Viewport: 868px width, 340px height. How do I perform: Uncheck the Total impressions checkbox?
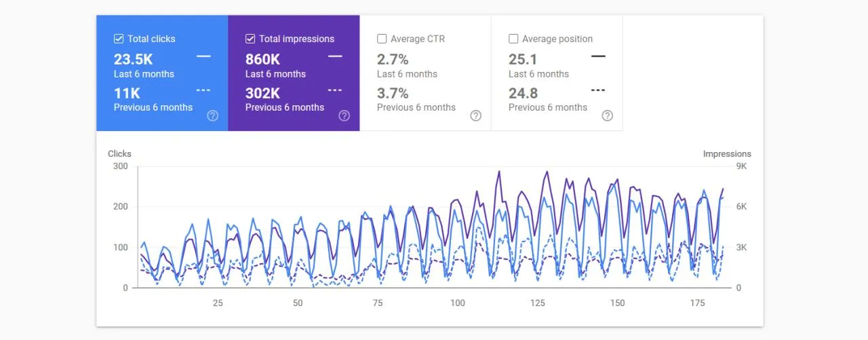250,39
